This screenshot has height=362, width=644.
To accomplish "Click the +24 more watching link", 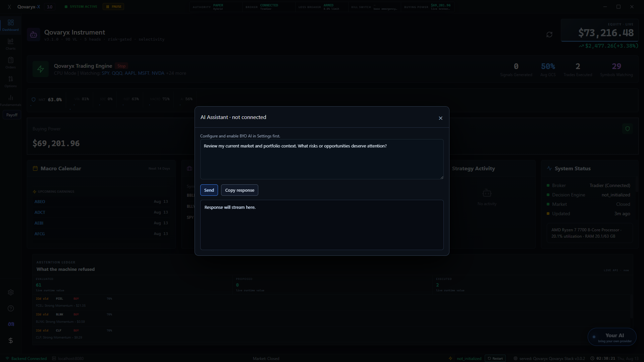I will point(176,73).
